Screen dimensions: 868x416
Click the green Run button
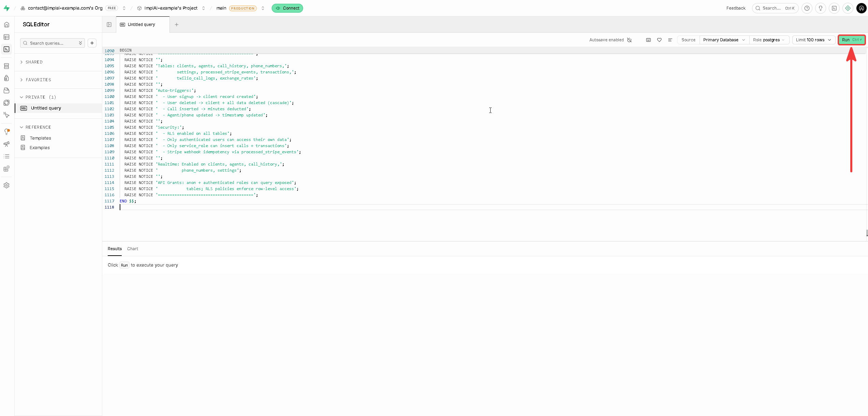tap(852, 40)
